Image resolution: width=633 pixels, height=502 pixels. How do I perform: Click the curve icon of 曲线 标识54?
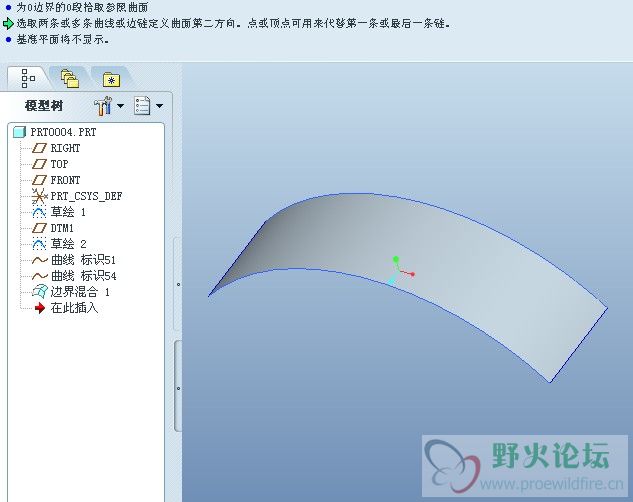pos(40,276)
